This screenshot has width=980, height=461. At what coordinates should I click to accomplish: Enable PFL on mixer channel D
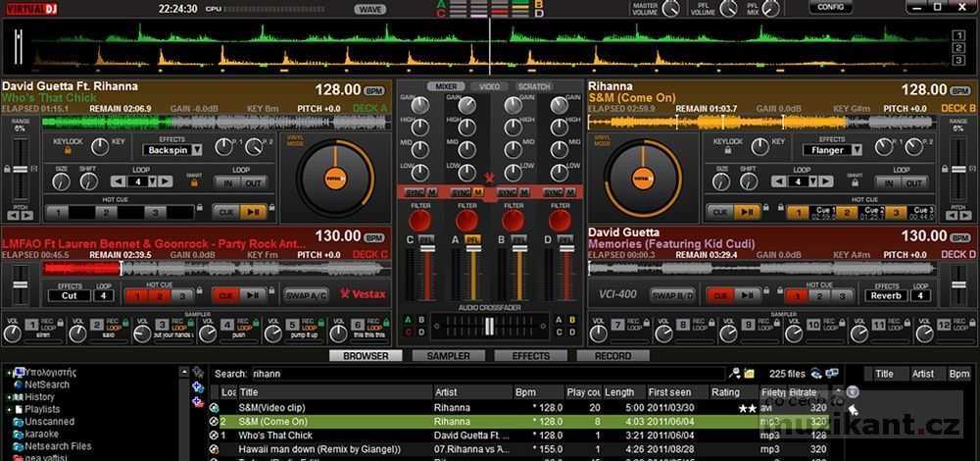565,239
